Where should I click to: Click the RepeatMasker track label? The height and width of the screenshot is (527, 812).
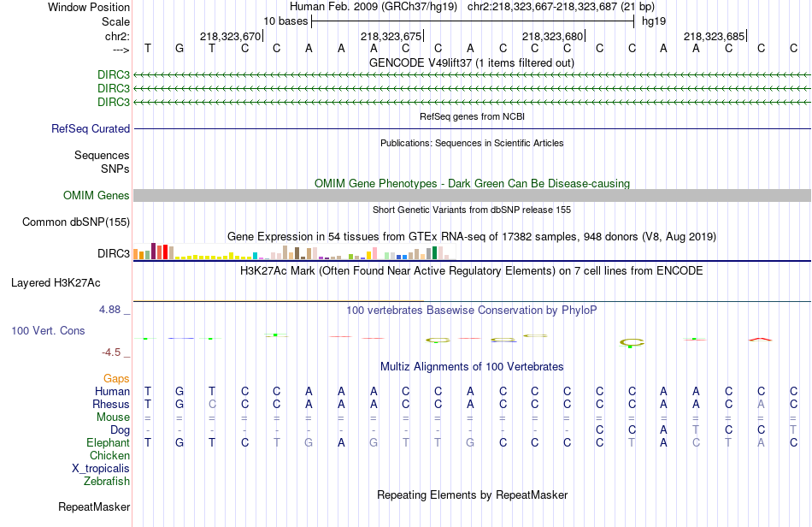94,506
